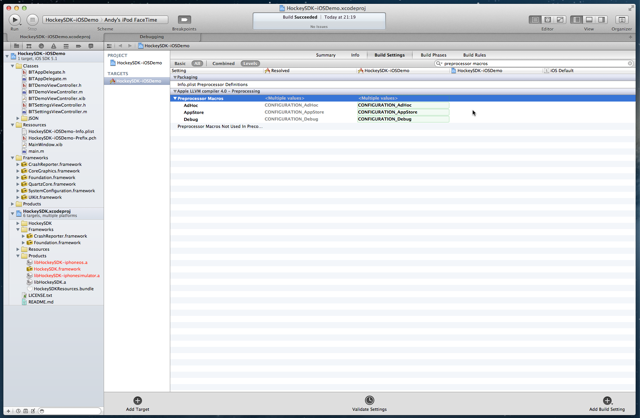Select BITAppDelegate.h file
640x418 pixels.
[x=47, y=72]
